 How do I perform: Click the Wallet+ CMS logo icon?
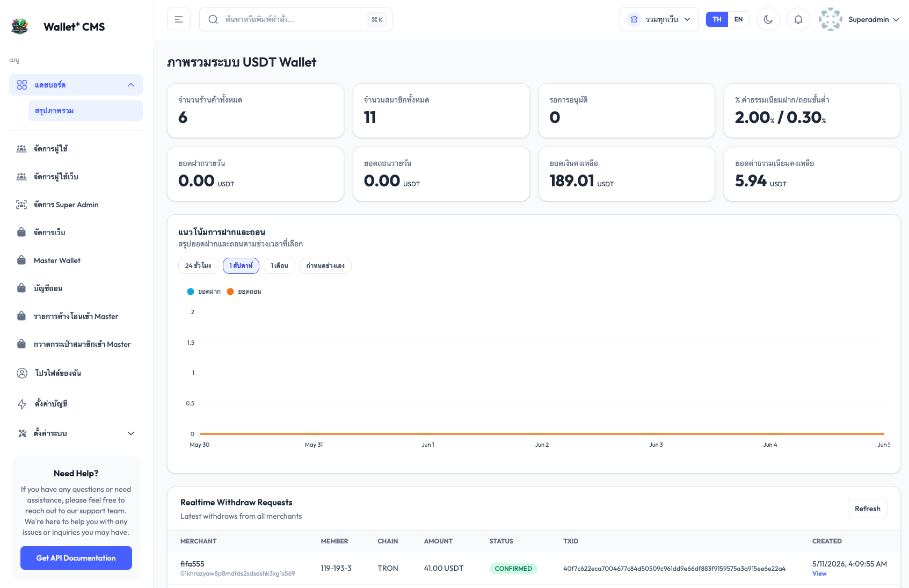pos(19,26)
